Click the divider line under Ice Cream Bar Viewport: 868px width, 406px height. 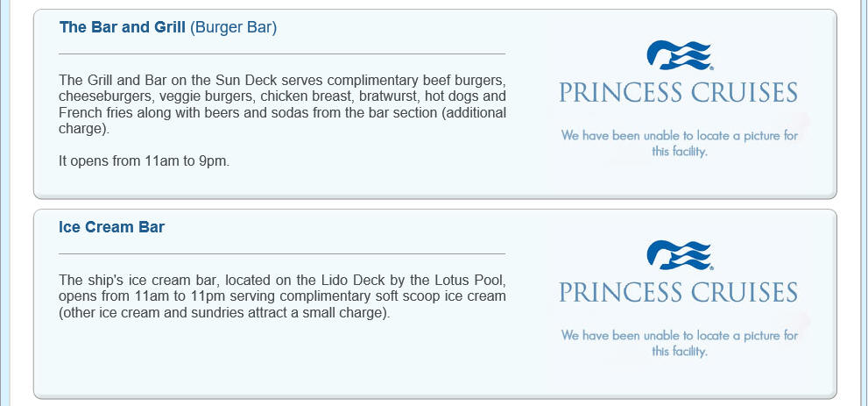(x=282, y=253)
